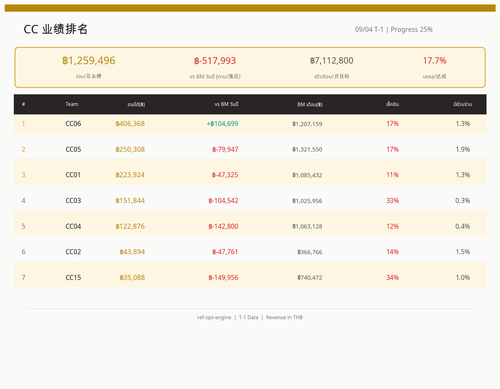Viewport: 500px width, 389px height.
Task: Click the 1.3% value in CC06 row
Action: pyautogui.click(x=463, y=124)
